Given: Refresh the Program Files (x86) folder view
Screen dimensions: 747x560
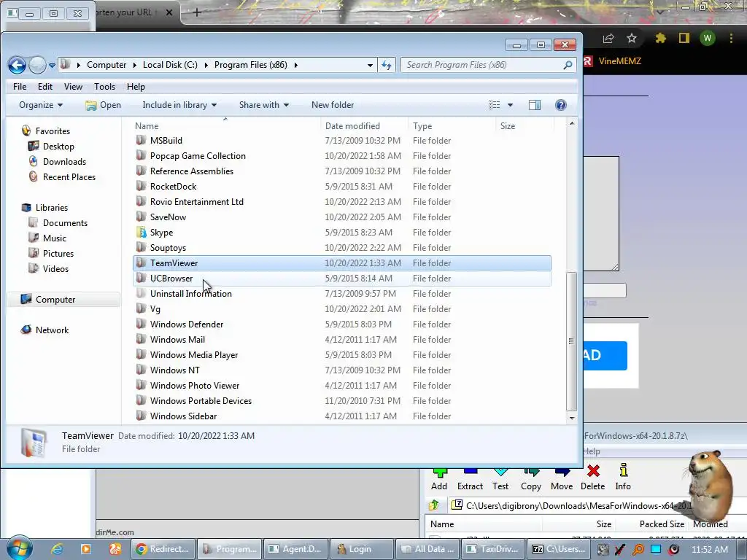Looking at the screenshot, I should click(387, 65).
